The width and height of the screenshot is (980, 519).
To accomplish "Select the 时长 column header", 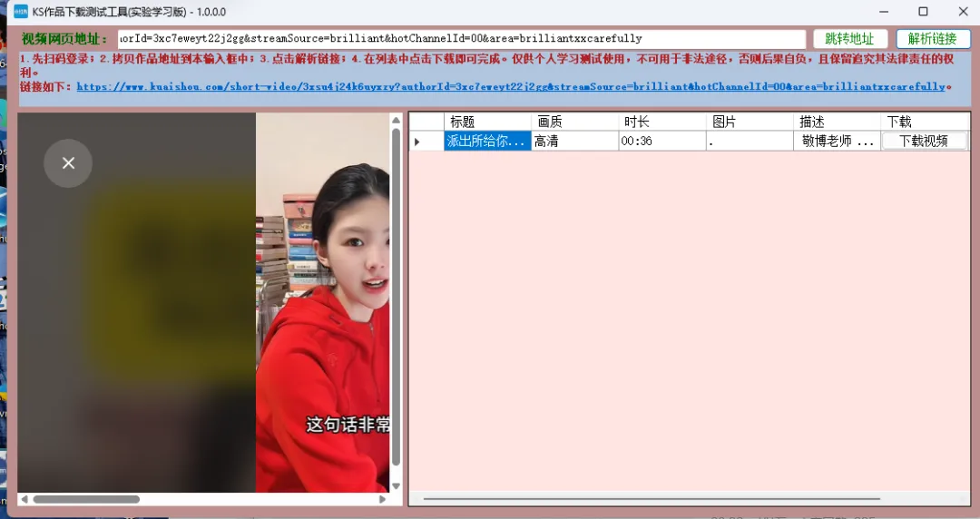I will point(662,122).
